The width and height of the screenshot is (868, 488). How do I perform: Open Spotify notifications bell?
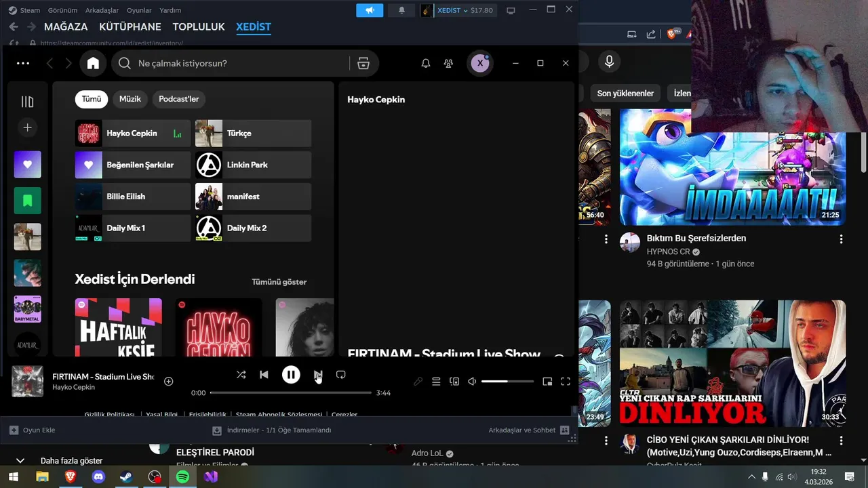coord(426,63)
